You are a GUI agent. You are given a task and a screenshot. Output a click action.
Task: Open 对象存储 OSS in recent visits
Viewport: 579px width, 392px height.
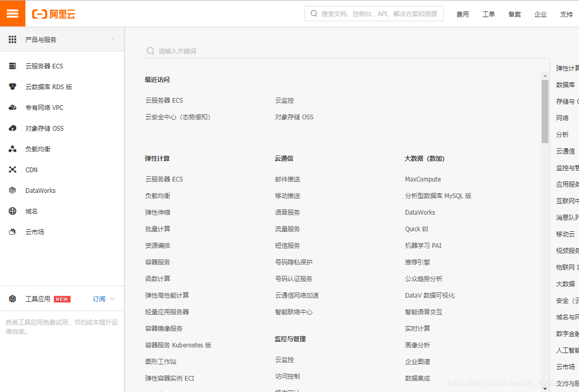point(294,117)
